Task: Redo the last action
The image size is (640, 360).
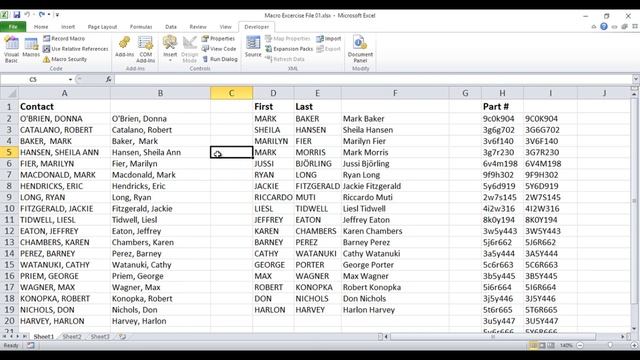Action: (42, 15)
